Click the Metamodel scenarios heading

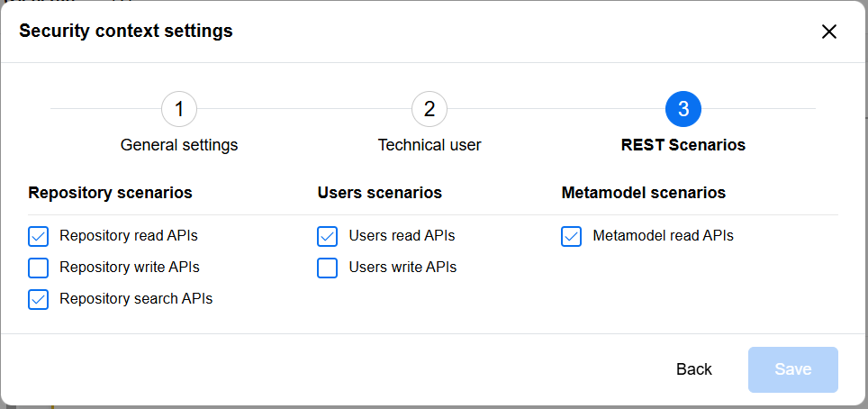pos(643,192)
